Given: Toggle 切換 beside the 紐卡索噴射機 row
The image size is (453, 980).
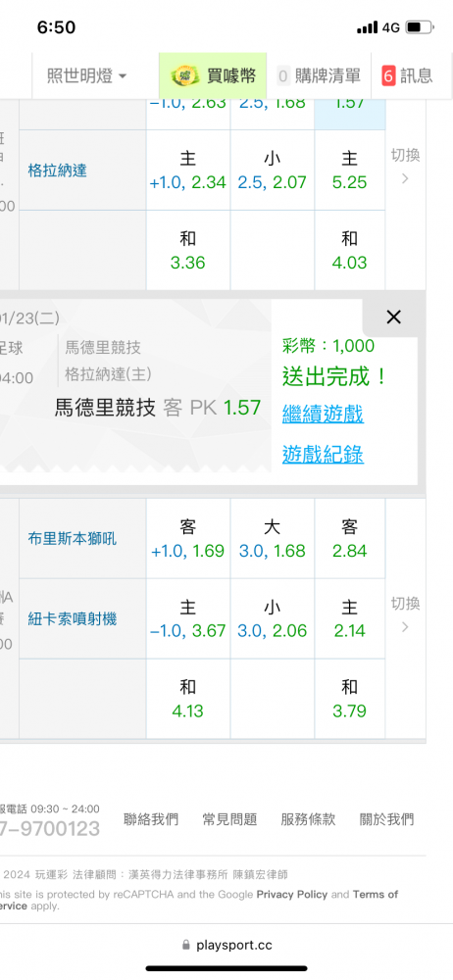Looking at the screenshot, I should click(406, 614).
